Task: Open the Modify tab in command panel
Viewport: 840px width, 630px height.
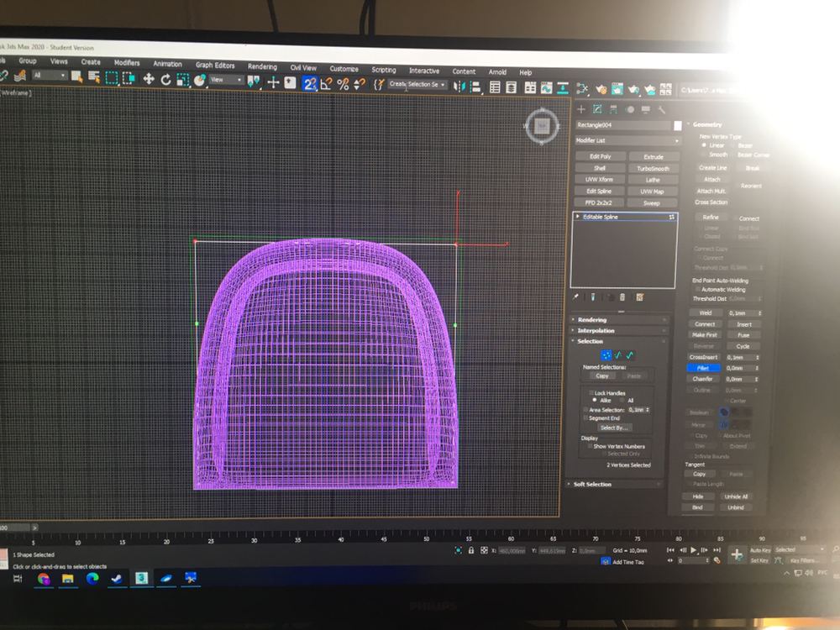Action: click(597, 109)
